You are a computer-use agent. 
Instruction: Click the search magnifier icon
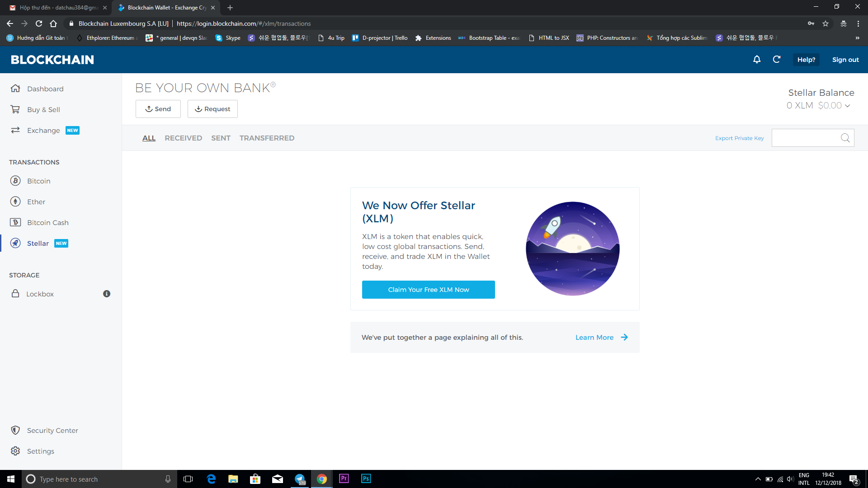click(x=845, y=138)
